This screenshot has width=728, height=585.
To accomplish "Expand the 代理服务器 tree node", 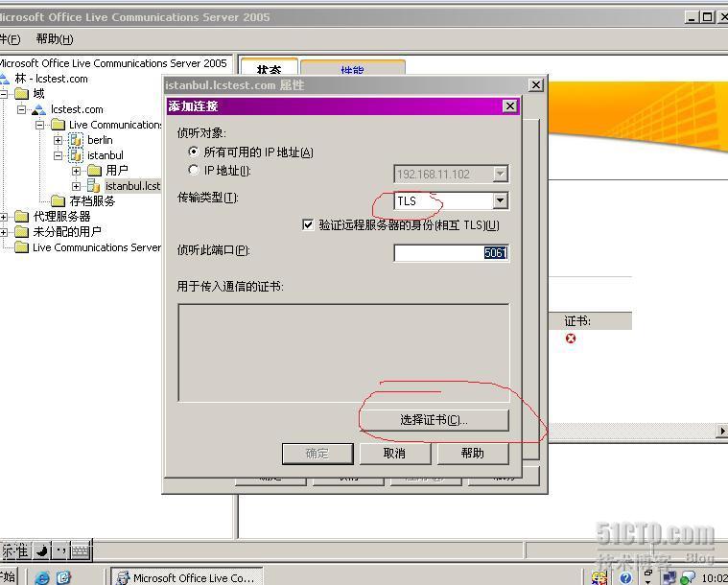I will click(4, 217).
